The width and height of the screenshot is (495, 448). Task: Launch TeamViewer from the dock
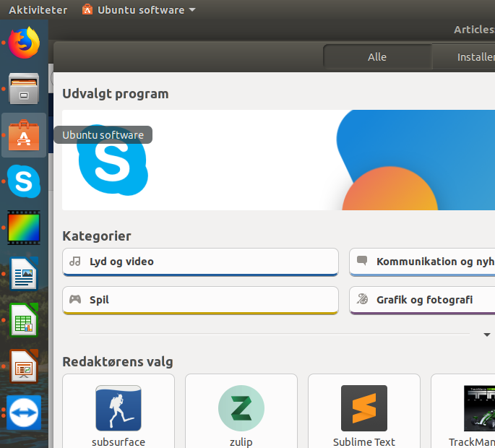pyautogui.click(x=24, y=413)
